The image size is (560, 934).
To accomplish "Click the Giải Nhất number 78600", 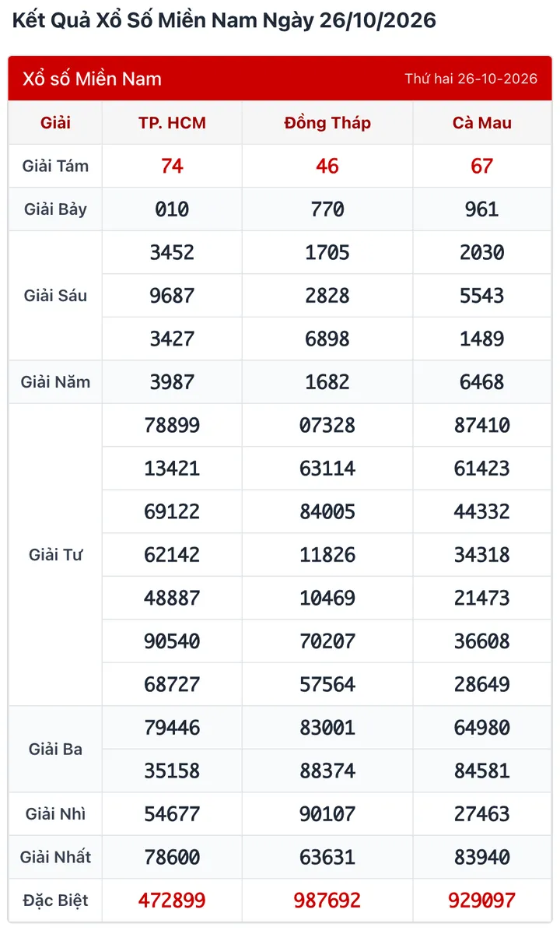I will click(x=172, y=857).
